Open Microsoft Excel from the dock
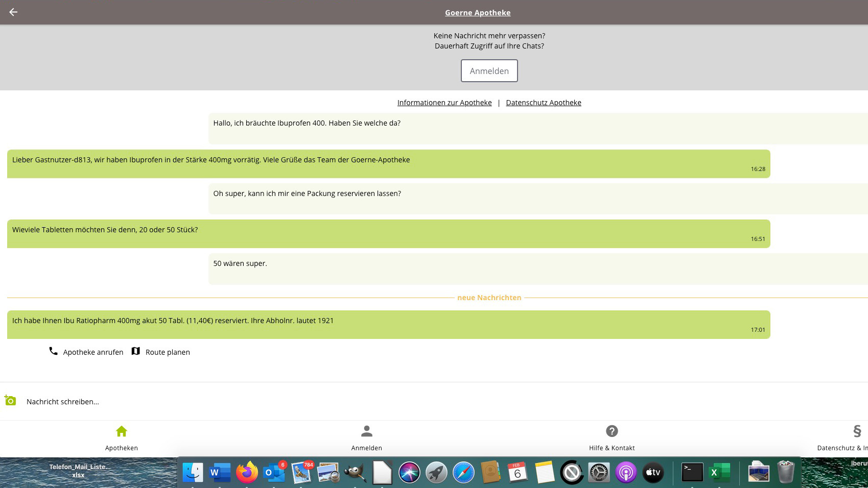The height and width of the screenshot is (488, 868). (719, 472)
